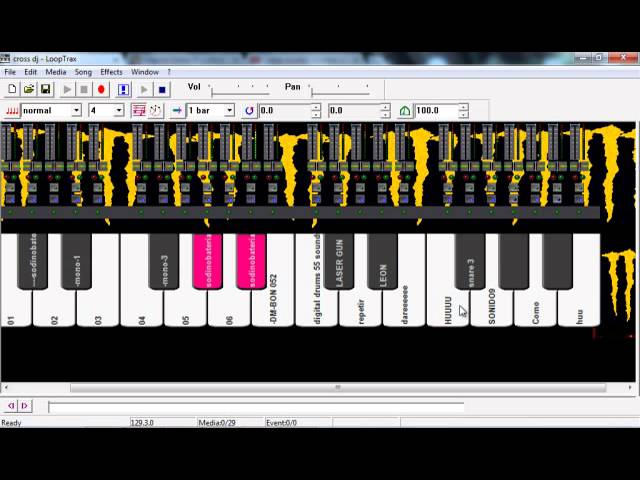Trigger the white key labeled 03

click(x=98, y=310)
